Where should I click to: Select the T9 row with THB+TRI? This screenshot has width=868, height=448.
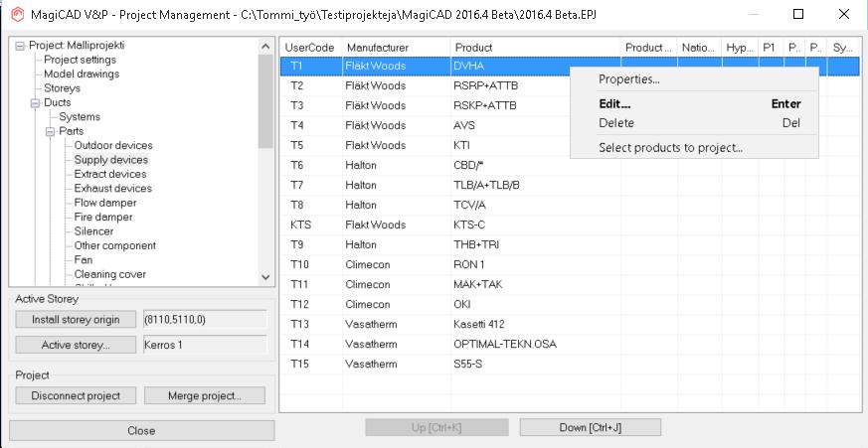pos(571,245)
